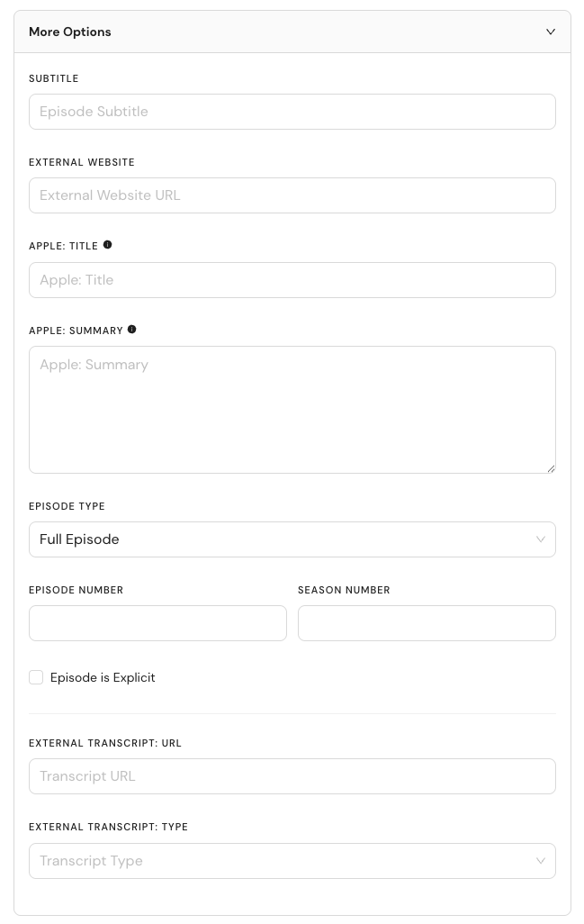Image resolution: width=584 pixels, height=924 pixels.
Task: Focus the Season Number field
Action: pos(427,623)
